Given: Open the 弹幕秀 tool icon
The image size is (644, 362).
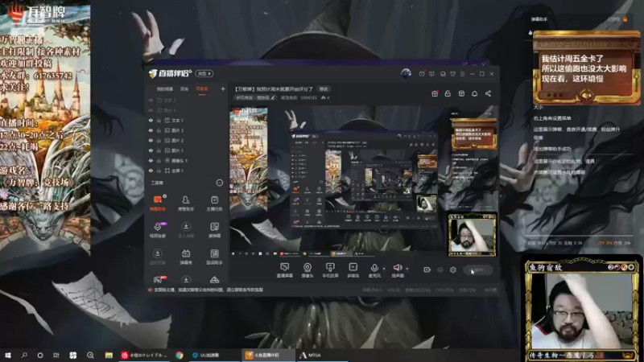Looking at the screenshot, I should click(x=186, y=257).
